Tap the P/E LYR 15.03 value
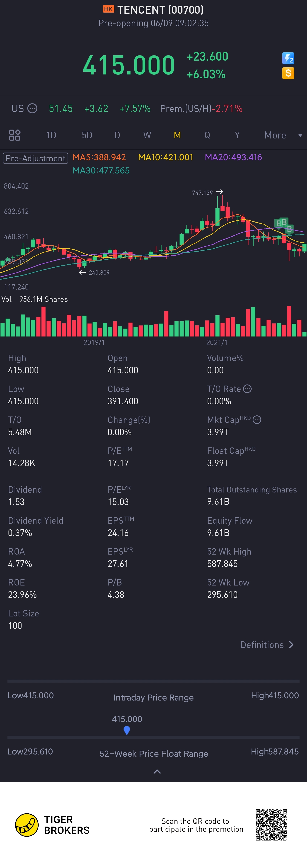 click(x=118, y=502)
